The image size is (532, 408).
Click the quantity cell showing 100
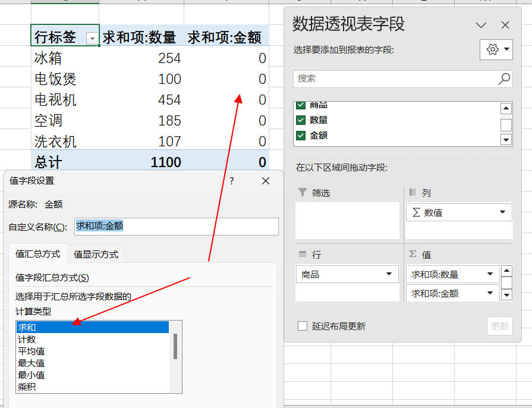[x=141, y=79]
